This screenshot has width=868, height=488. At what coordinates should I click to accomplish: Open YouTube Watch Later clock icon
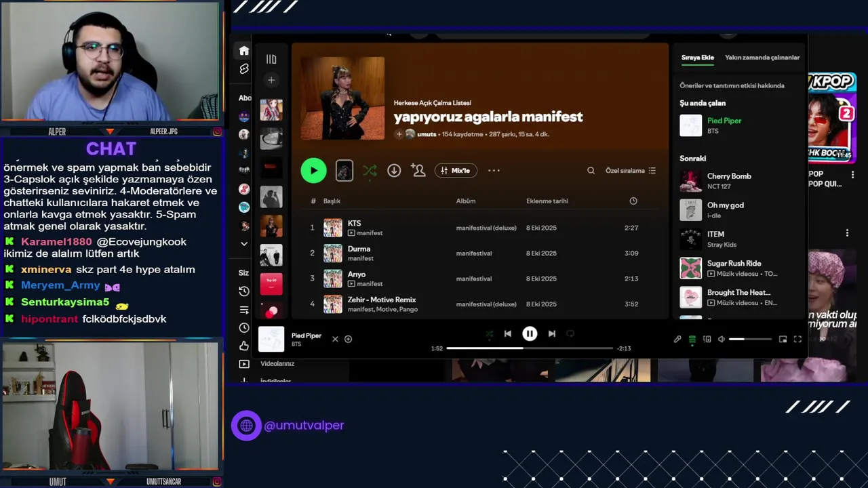[x=244, y=328]
